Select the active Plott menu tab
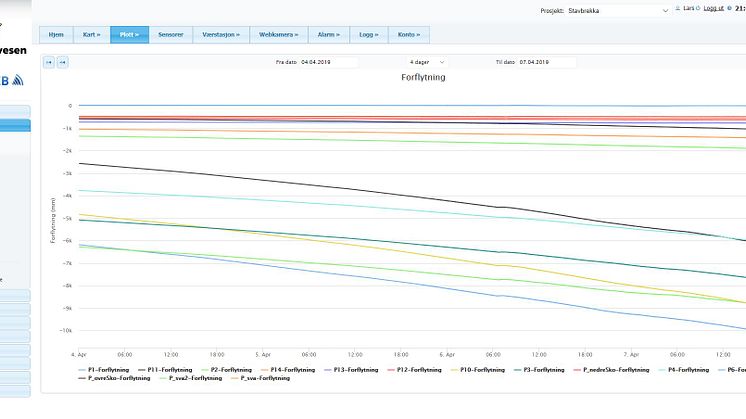Screen dimensions: 746x419 pos(129,35)
